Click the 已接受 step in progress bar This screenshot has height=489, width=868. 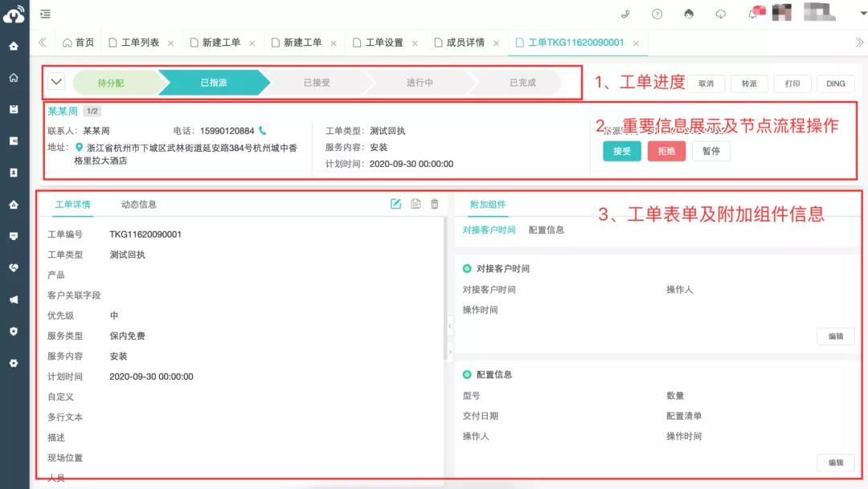pyautogui.click(x=317, y=82)
